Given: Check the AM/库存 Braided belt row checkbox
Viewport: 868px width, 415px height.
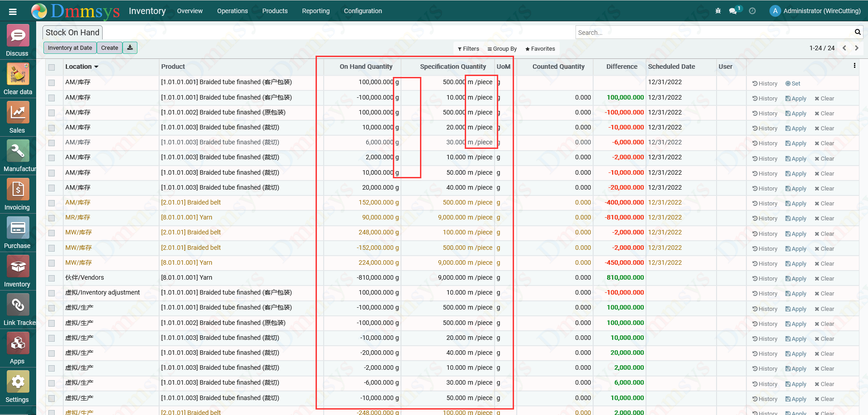Looking at the screenshot, I should pyautogui.click(x=52, y=203).
